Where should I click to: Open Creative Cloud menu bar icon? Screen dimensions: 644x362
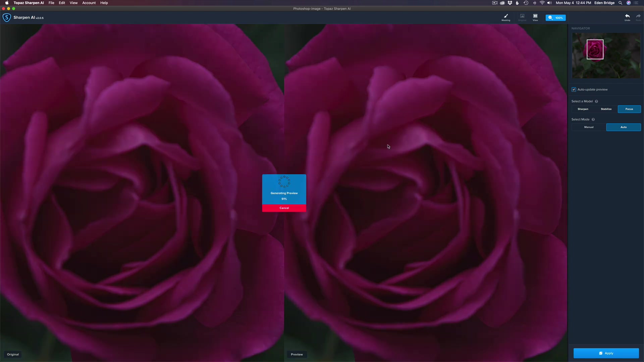(x=502, y=3)
